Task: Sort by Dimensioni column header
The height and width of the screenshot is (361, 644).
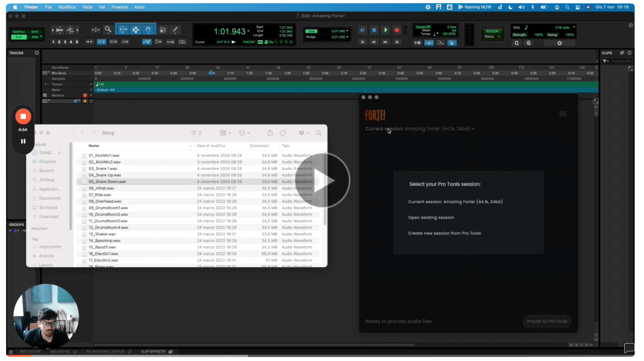Action: 259,146
